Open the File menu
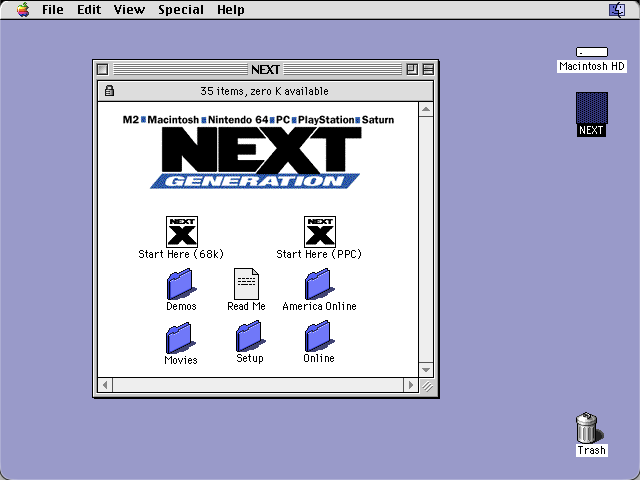 tap(53, 9)
